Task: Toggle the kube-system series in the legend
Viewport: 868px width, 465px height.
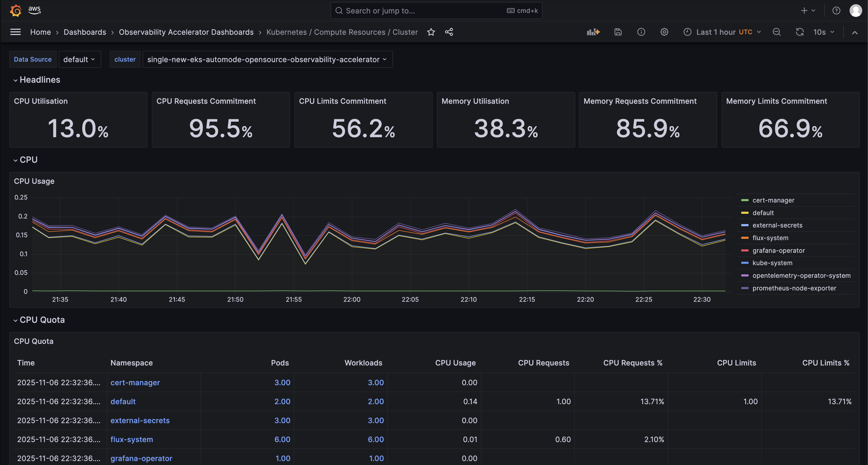Action: pos(773,263)
